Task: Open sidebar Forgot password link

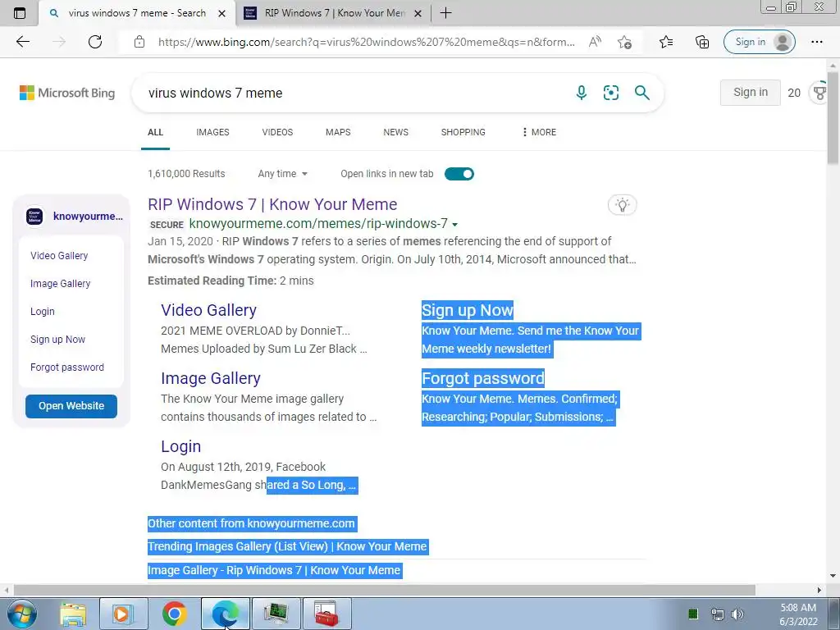Action: 67,367
